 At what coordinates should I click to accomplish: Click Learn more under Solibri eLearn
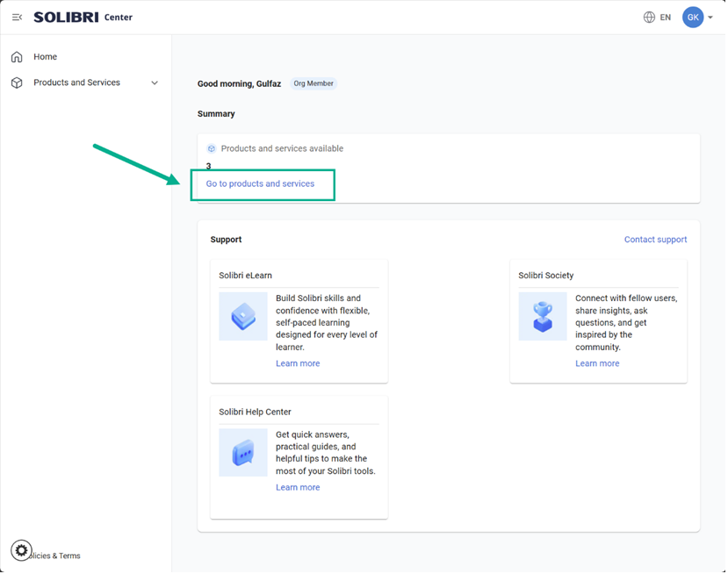point(298,363)
